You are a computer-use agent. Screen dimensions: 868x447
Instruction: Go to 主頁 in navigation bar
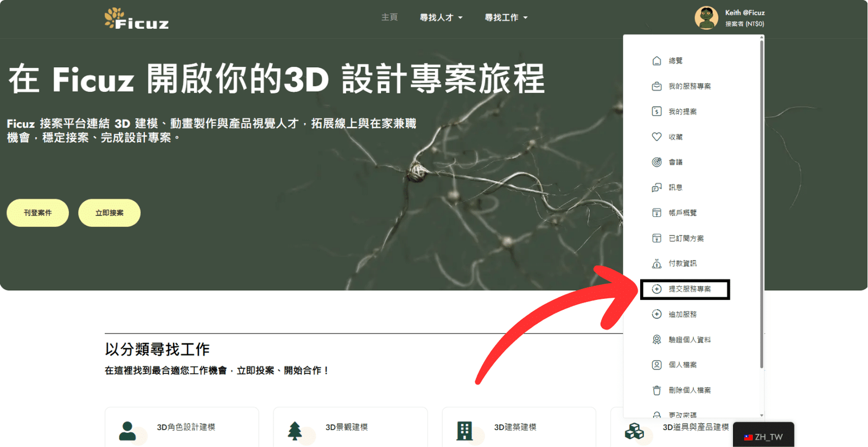[389, 17]
